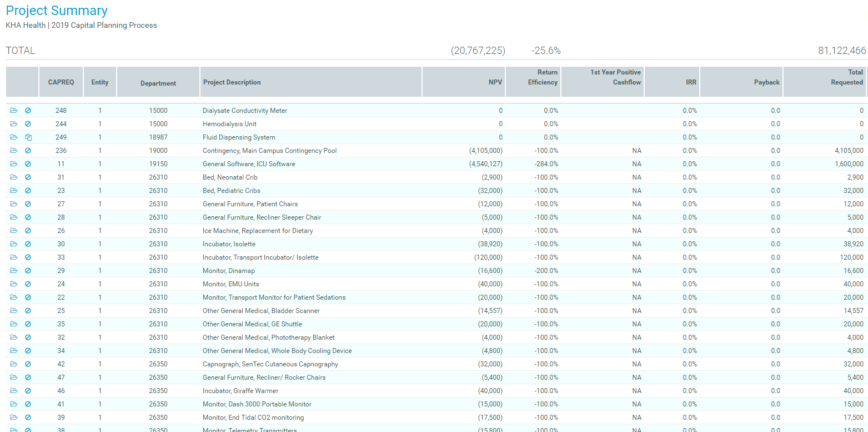The height and width of the screenshot is (432, 868).
Task: Click circle-slash icon for Dialysate Conductivity Meter
Action: (x=28, y=111)
